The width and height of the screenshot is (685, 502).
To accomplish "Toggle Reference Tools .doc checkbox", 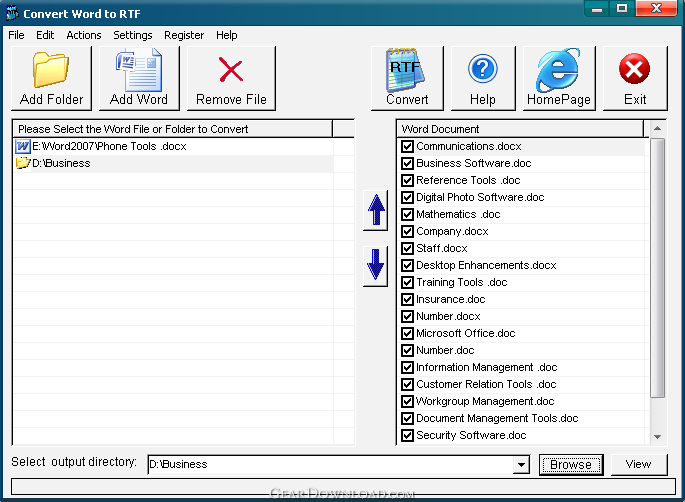I will click(x=407, y=180).
